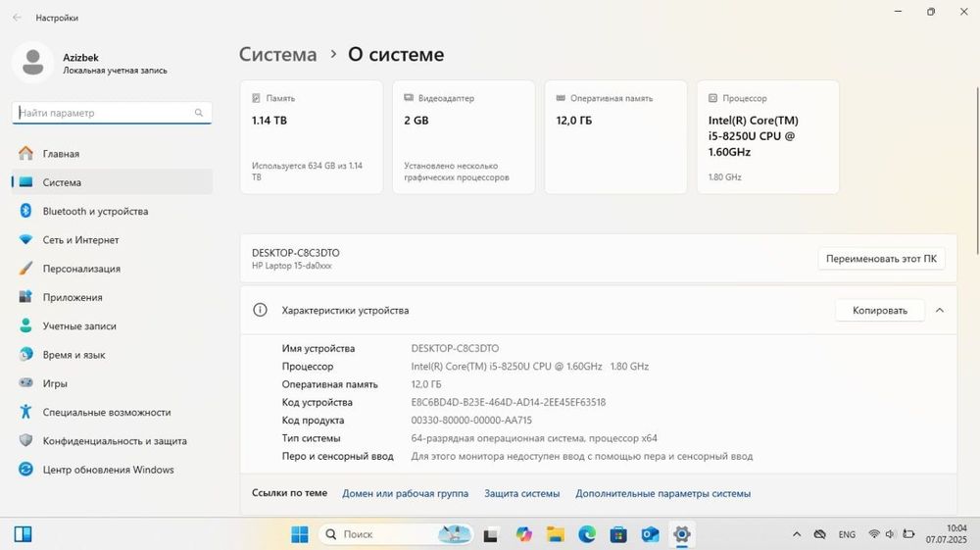Click the HP Laptop 15-da0xxx model text
980x550 pixels.
click(292, 266)
